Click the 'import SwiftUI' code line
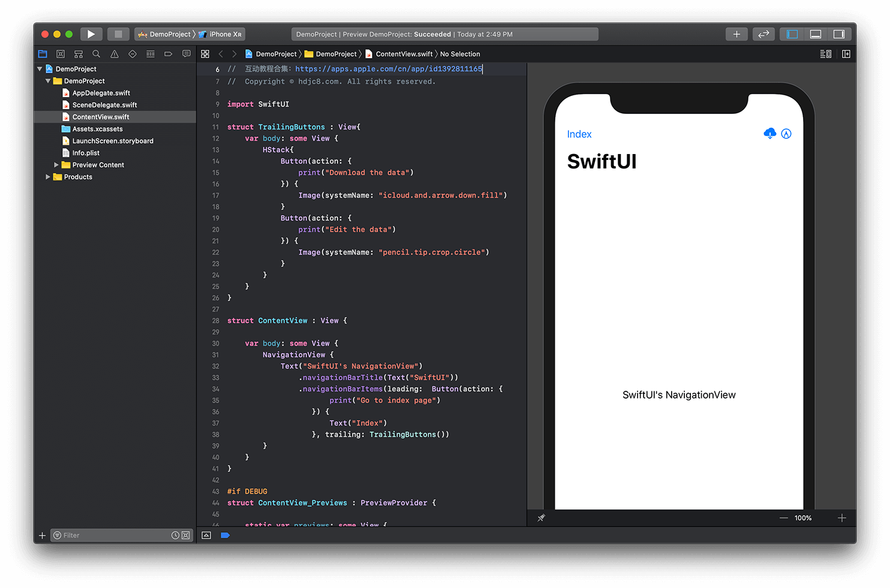Screen dimensions: 890x588 click(x=258, y=104)
